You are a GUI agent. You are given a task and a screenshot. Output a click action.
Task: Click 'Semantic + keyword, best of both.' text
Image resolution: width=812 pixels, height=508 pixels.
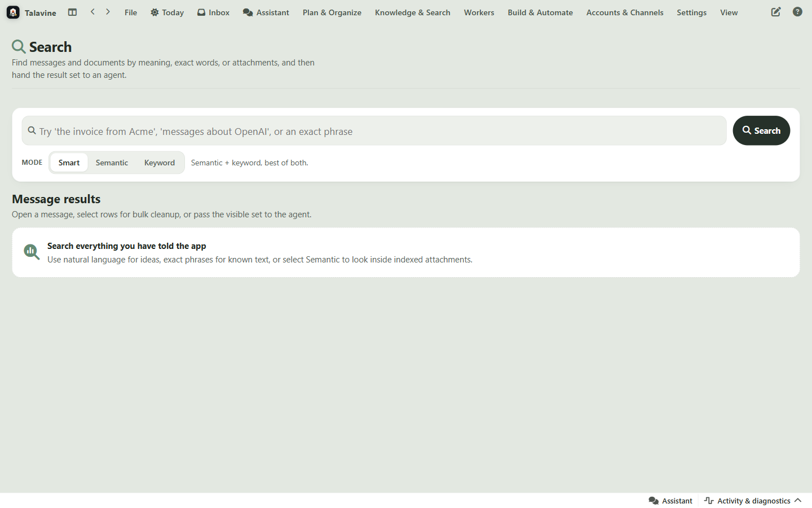click(249, 163)
